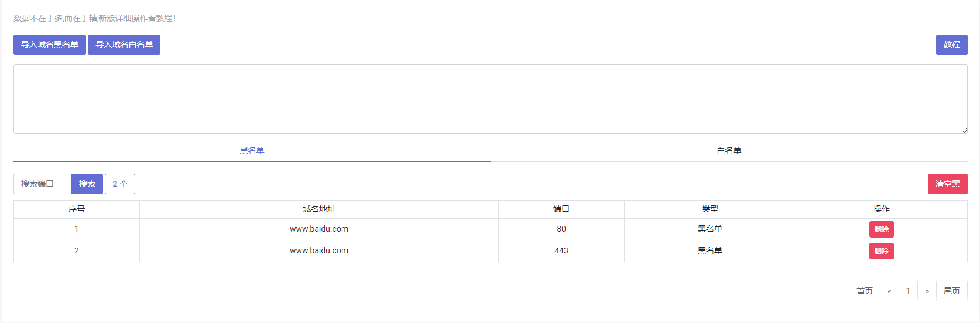The height and width of the screenshot is (323, 980).
Task: Click the textarea resize handle corner
Action: click(964, 130)
